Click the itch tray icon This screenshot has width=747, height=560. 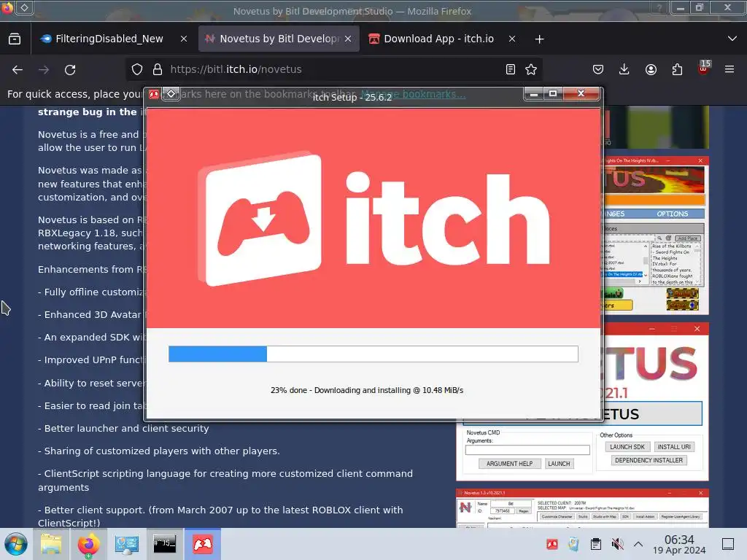(x=552, y=544)
